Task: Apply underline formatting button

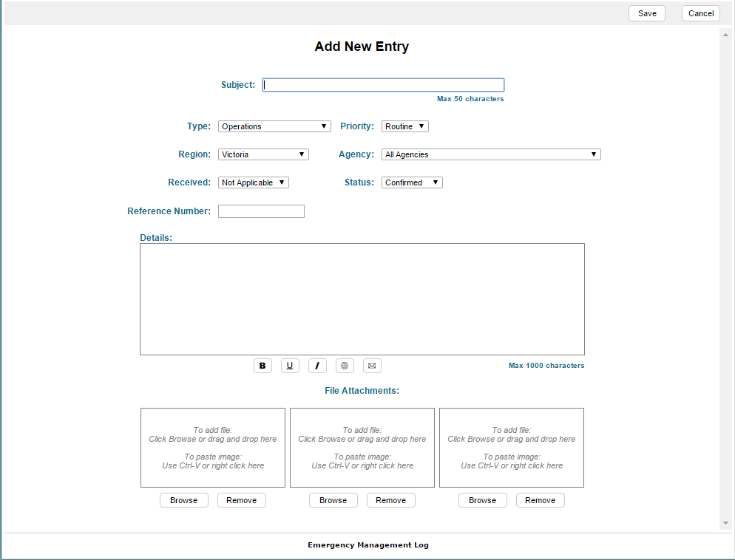Action: 290,366
